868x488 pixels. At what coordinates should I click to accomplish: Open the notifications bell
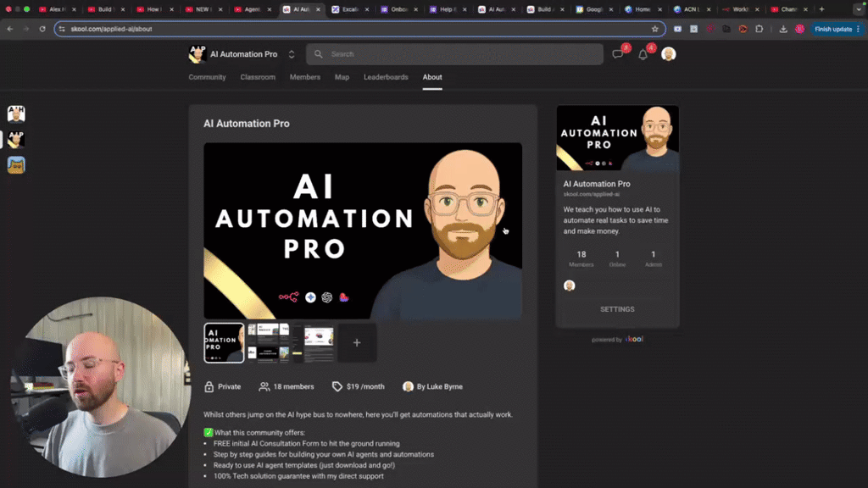point(643,55)
